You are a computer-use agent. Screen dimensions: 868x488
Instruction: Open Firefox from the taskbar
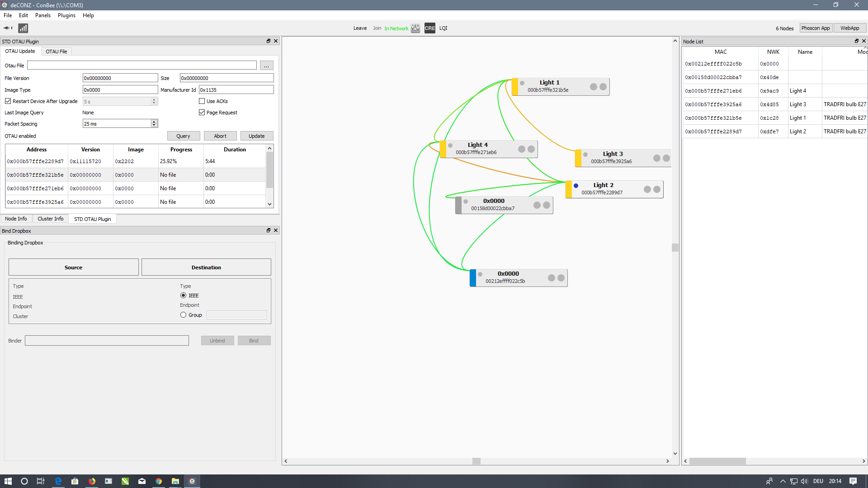click(92, 481)
